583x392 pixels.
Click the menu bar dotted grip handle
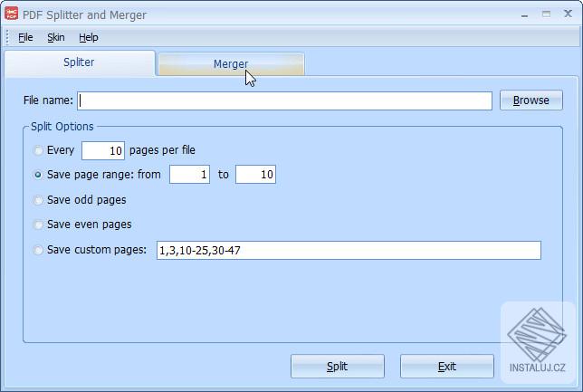[x=7, y=37]
